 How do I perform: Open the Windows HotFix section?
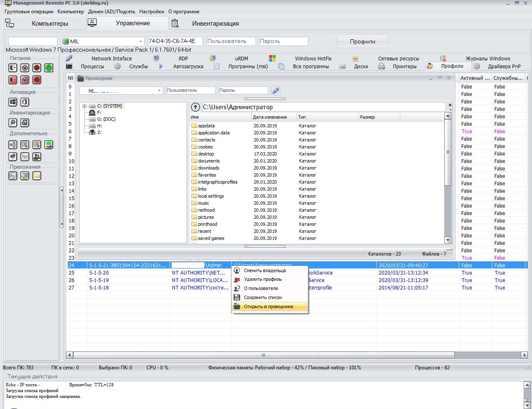[313, 58]
